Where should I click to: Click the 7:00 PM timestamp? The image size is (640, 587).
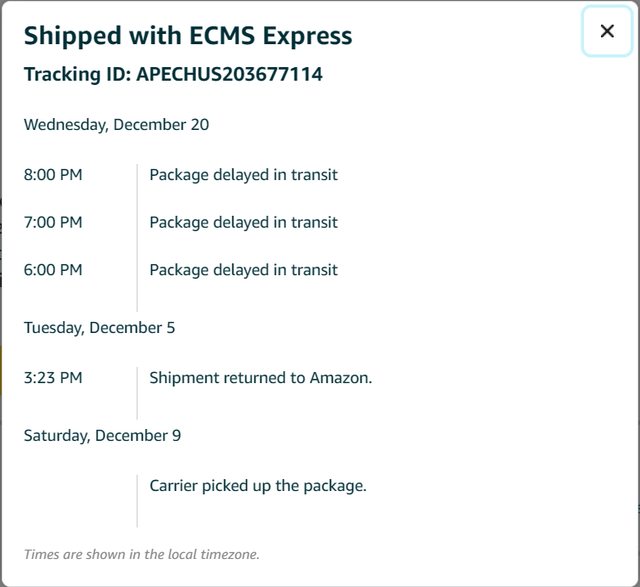[x=53, y=222]
